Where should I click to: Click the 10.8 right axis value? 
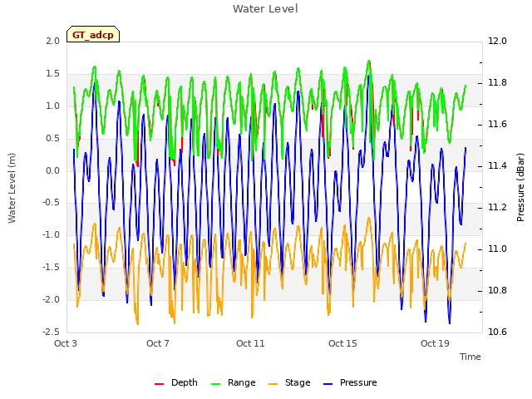click(x=497, y=290)
